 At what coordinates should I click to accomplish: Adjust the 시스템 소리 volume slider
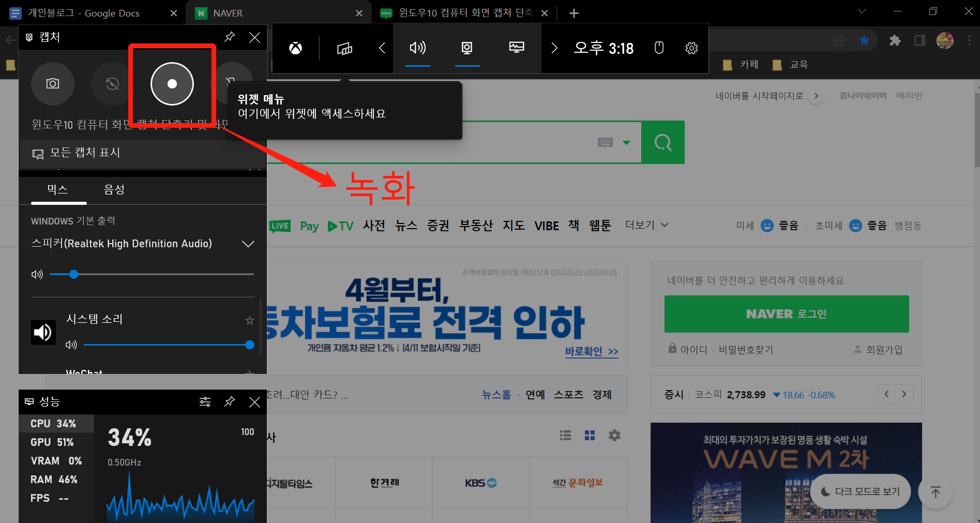point(169,345)
